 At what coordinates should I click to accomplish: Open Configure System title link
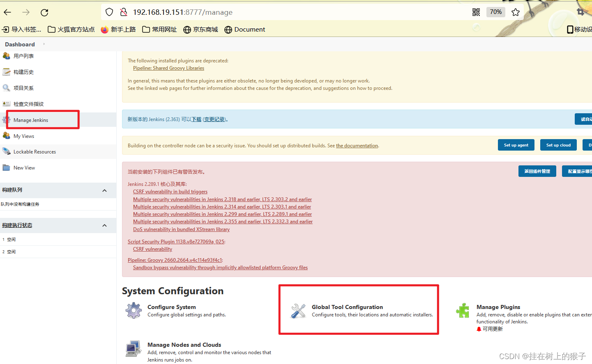pos(171,307)
